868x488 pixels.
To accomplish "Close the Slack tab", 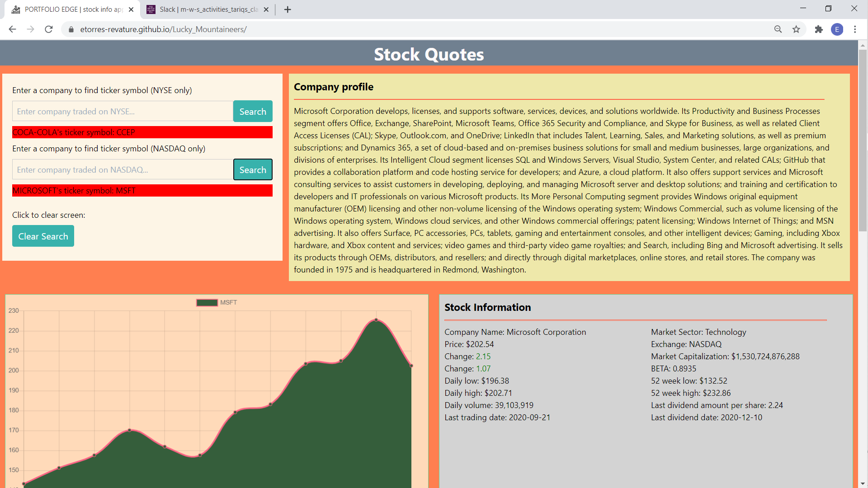I will [x=266, y=9].
